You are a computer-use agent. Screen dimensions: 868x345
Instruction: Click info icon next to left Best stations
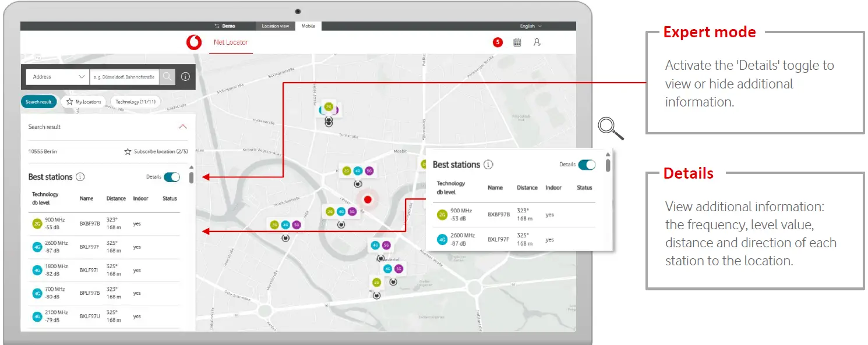(80, 177)
